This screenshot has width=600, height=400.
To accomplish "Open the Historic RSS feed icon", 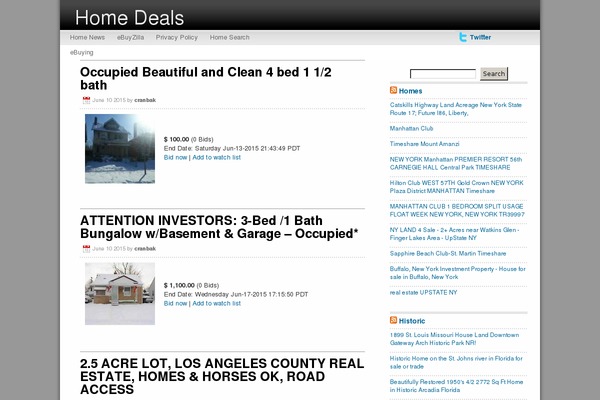I will [393, 320].
